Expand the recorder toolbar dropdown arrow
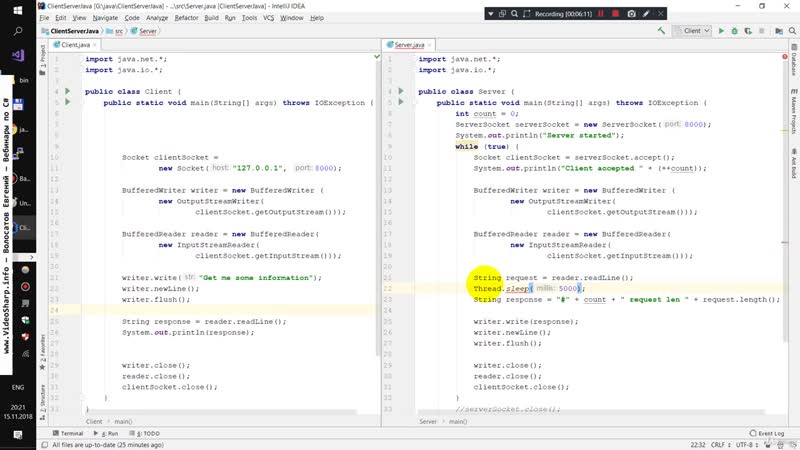The height and width of the screenshot is (450, 800). (491, 14)
